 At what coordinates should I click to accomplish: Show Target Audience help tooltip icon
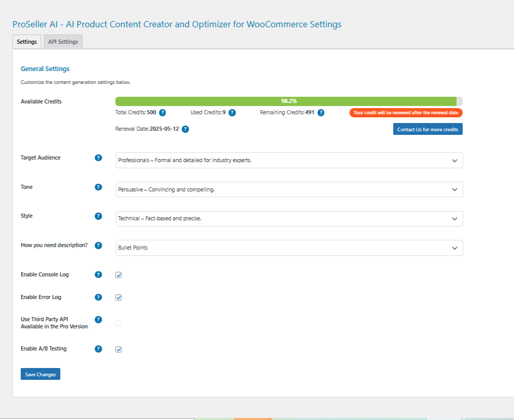tap(98, 157)
